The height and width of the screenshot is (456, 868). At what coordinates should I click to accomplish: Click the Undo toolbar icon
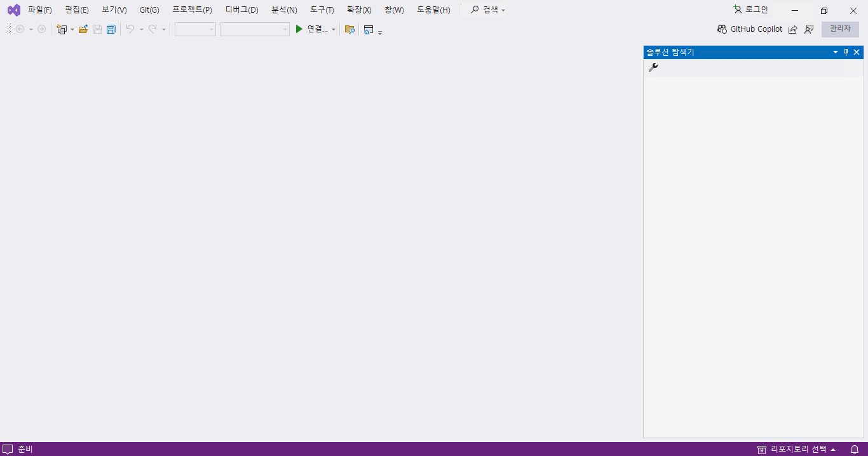pos(131,29)
